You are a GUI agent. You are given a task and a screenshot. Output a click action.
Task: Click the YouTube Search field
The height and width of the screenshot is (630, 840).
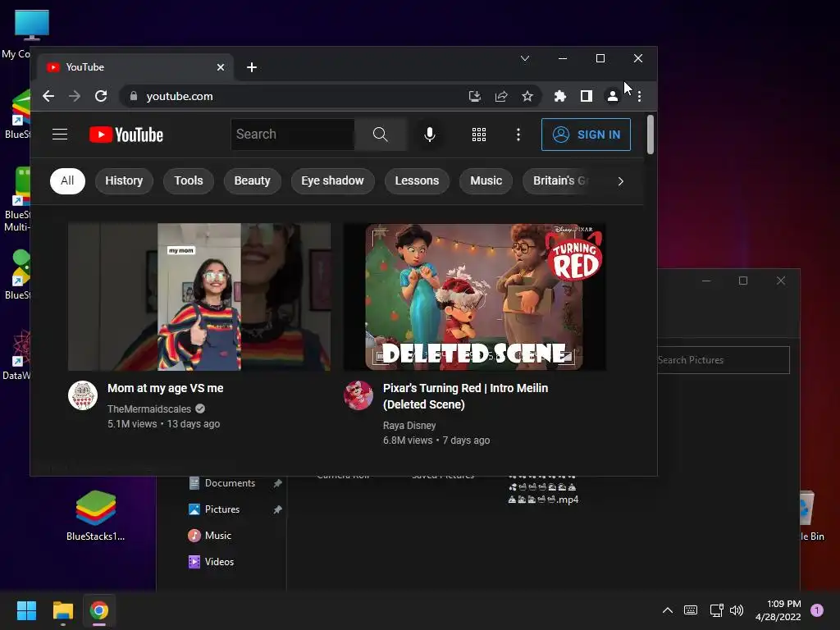(293, 135)
